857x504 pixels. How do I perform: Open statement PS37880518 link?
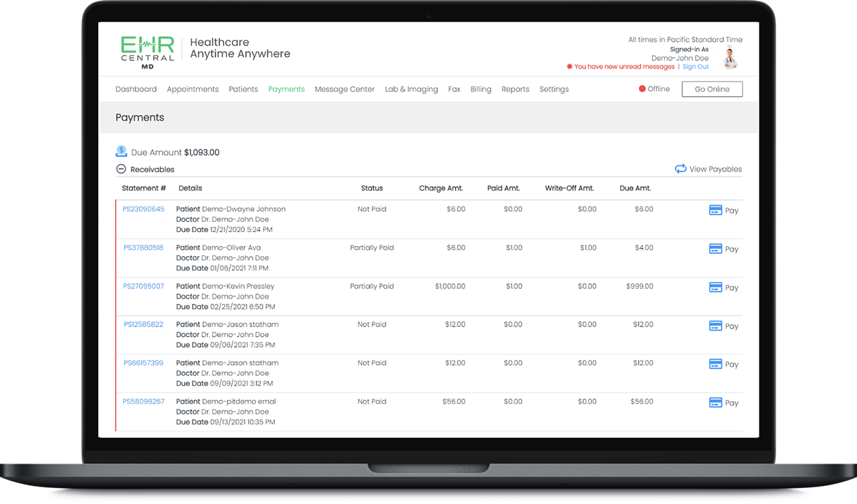click(x=143, y=248)
